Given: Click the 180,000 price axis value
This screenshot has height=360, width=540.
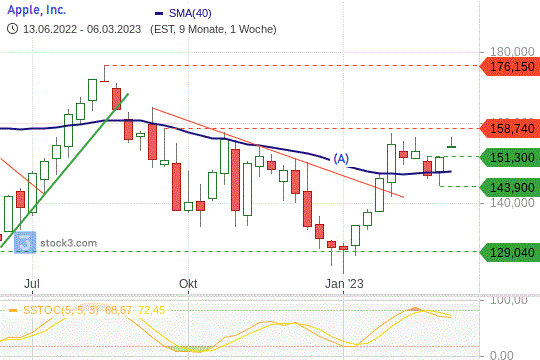Looking at the screenshot, I should coord(512,52).
